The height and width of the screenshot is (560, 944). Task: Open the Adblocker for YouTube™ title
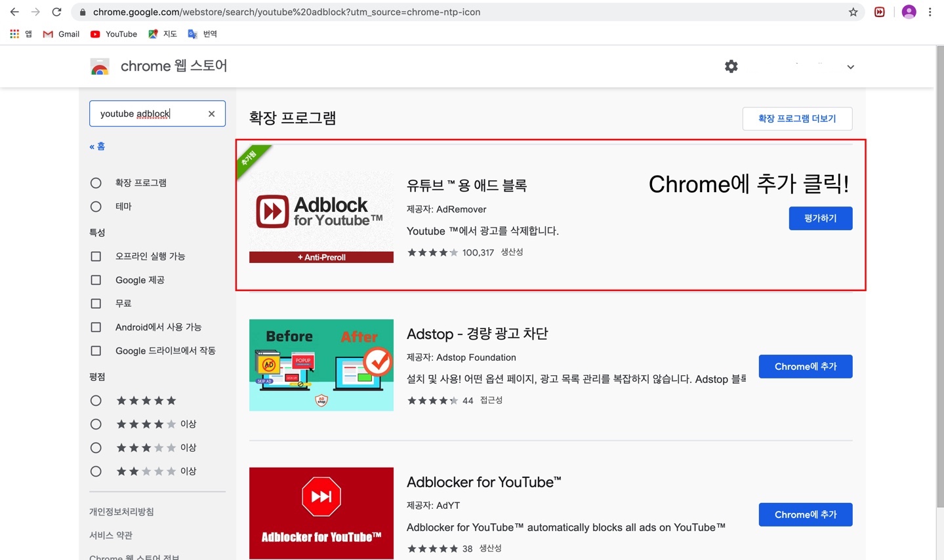(x=484, y=482)
